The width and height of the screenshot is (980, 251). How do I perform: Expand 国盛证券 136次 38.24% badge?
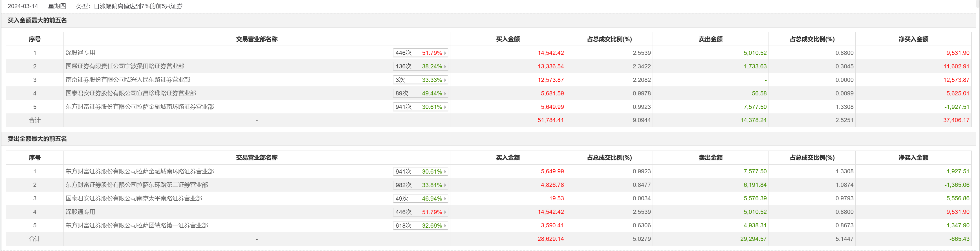click(420, 66)
